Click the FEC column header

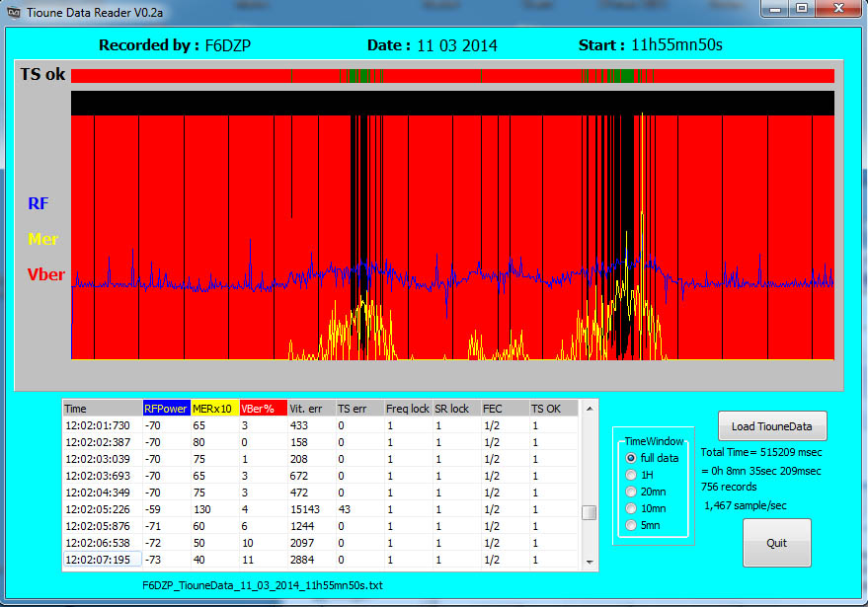(x=505, y=409)
